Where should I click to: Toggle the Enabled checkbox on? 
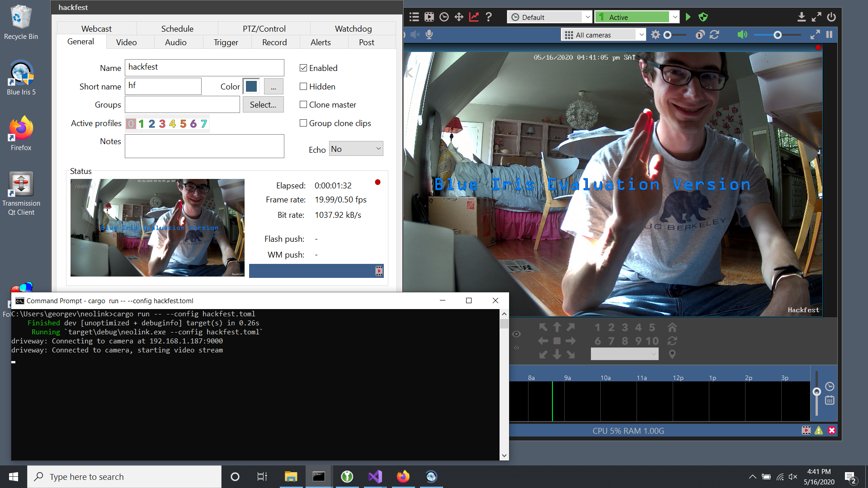tap(302, 68)
